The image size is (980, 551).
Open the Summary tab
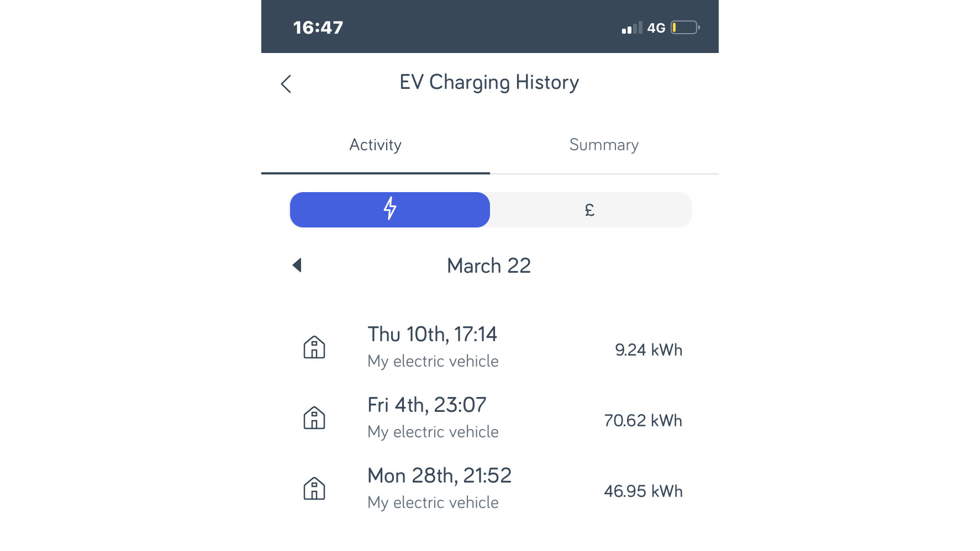coord(604,145)
